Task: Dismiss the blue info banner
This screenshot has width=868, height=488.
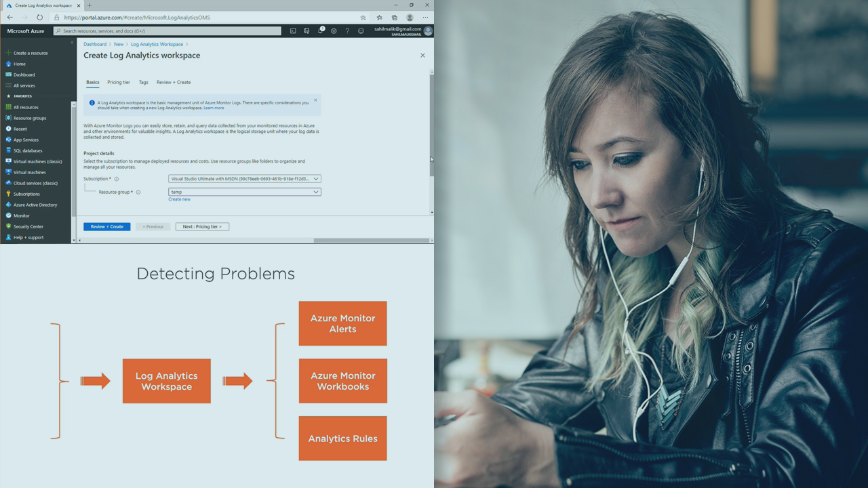Action: tap(315, 100)
